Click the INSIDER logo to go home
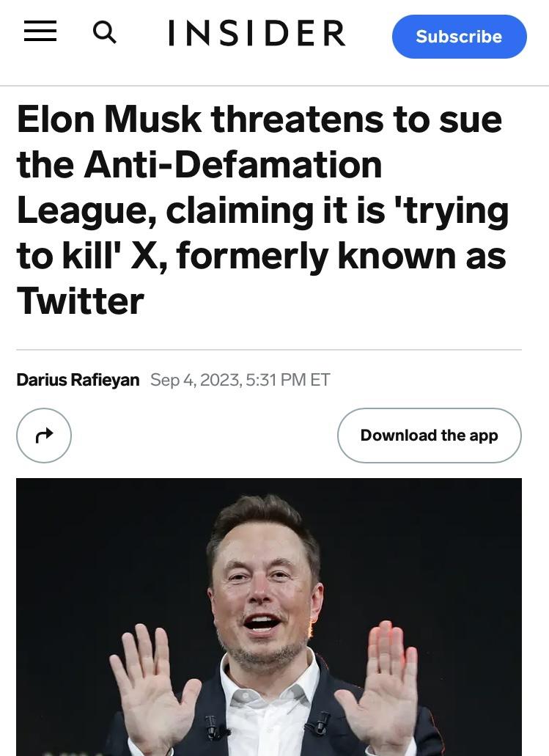Screen dimensions: 549x756 pos(257,34)
